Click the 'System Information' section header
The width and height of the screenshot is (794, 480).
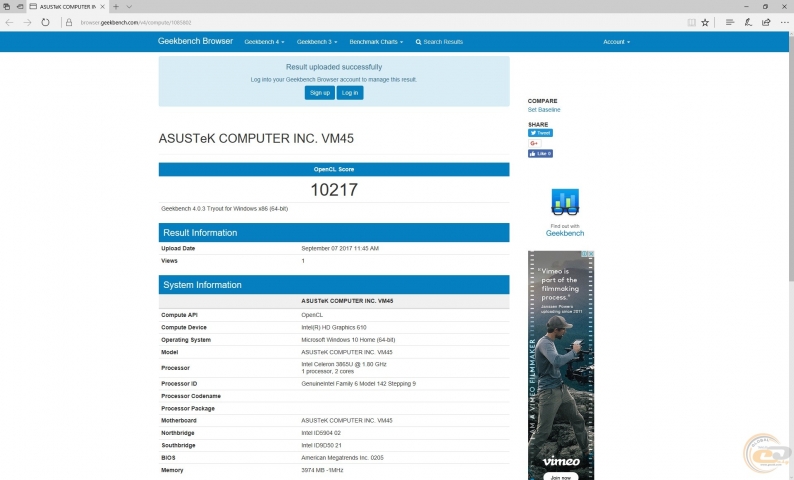(x=334, y=285)
